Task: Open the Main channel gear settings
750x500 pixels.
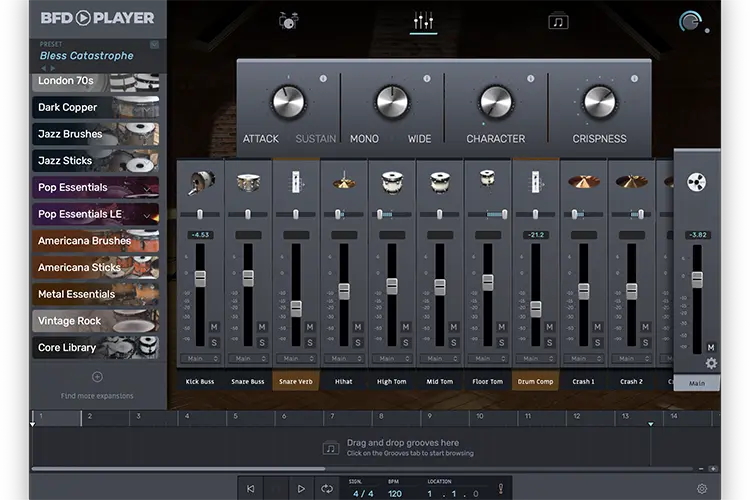Action: click(711, 364)
